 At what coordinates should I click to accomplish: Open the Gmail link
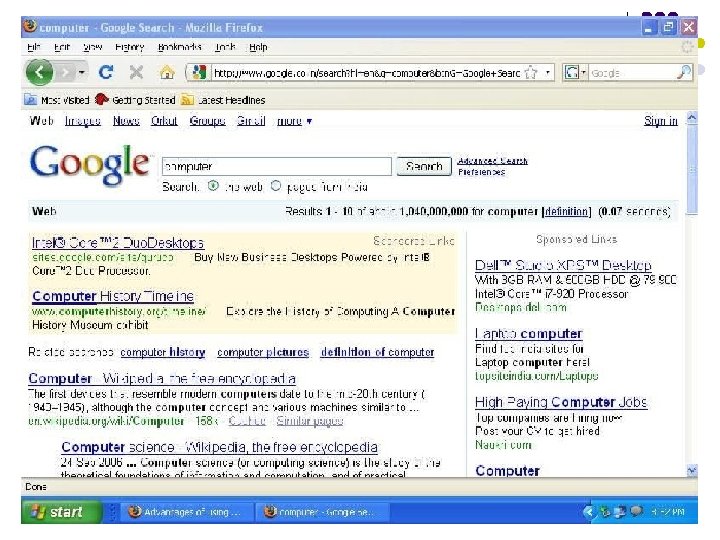pyautogui.click(x=251, y=121)
